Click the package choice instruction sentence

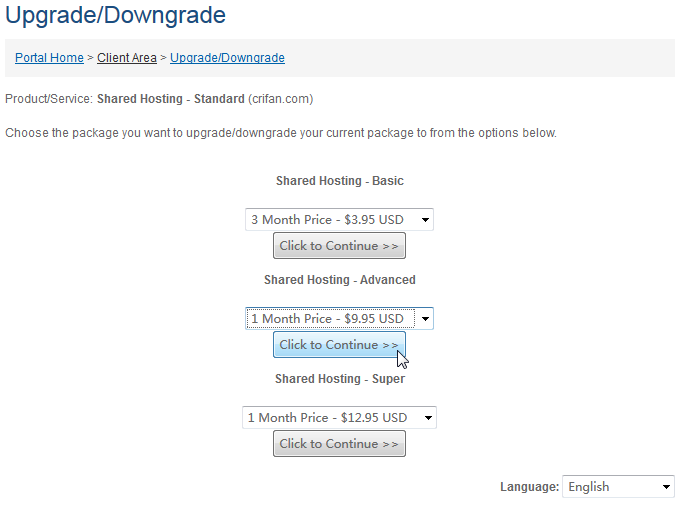(x=281, y=133)
